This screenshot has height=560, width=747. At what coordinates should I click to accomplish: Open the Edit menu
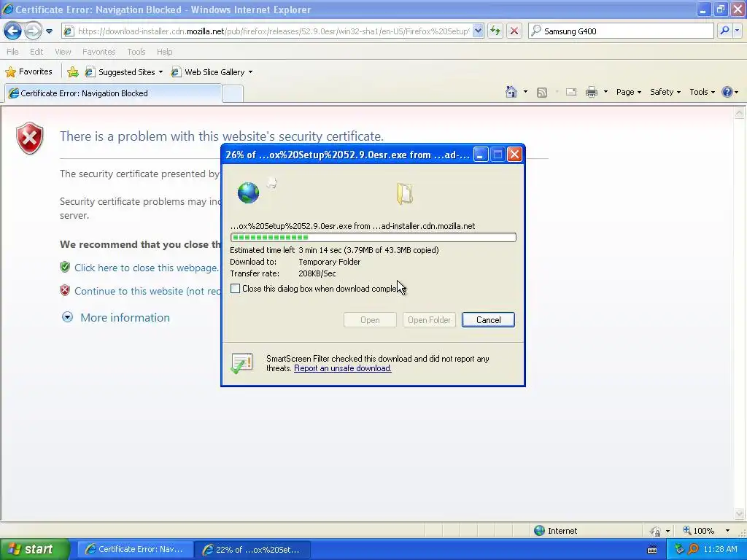pos(36,52)
